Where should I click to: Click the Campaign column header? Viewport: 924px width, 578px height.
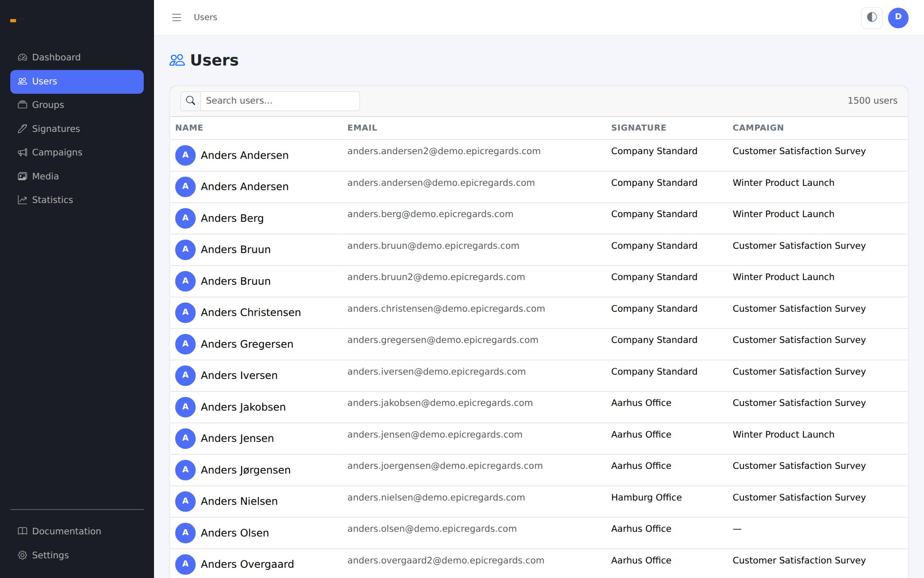[x=758, y=128]
